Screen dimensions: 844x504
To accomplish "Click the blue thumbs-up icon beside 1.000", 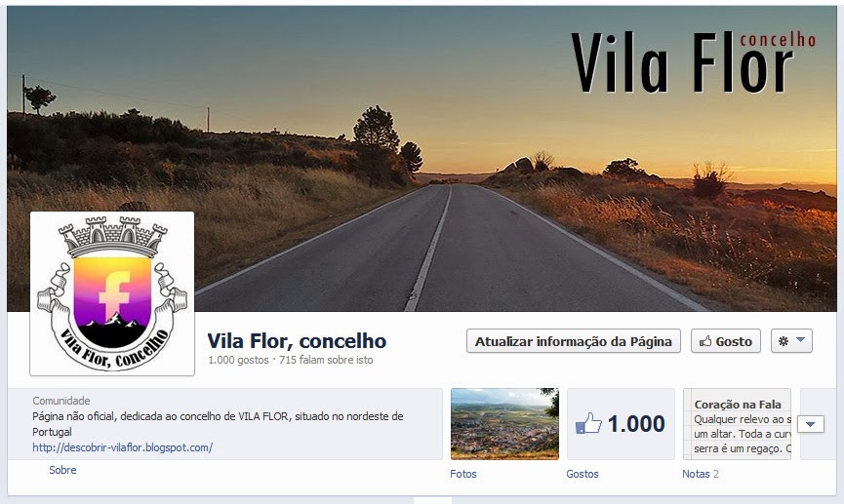I will [588, 423].
